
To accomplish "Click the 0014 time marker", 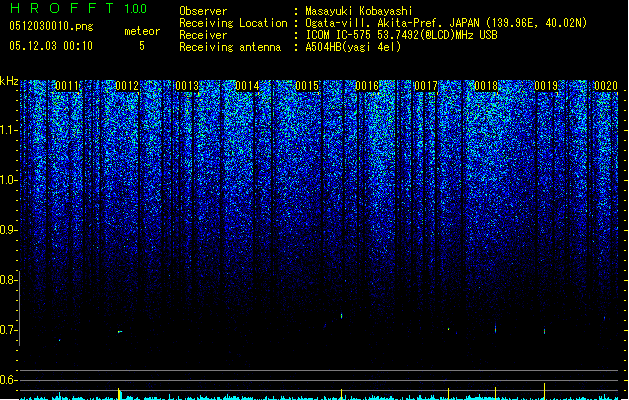I will click(x=247, y=86).
